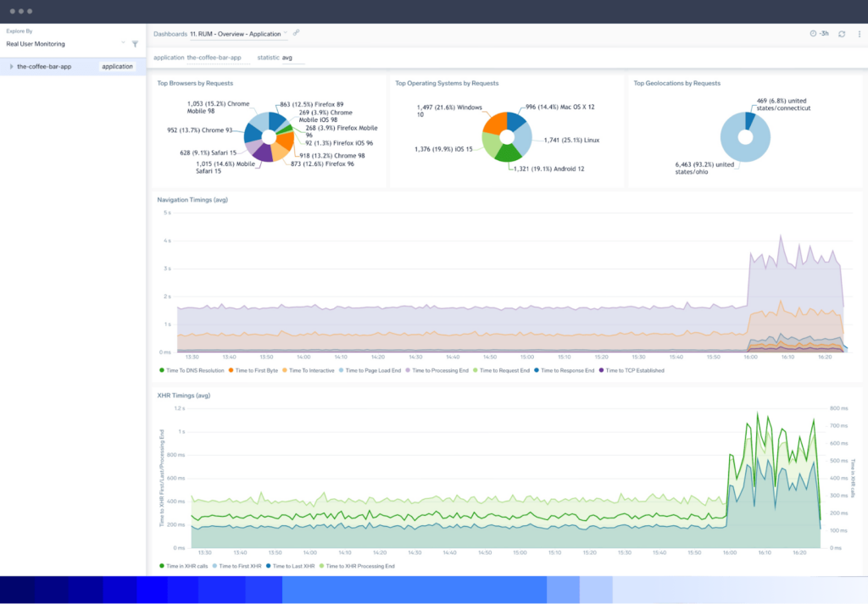Click the link icon next to dashboard title
The height and width of the screenshot is (604, 868).
coord(296,33)
